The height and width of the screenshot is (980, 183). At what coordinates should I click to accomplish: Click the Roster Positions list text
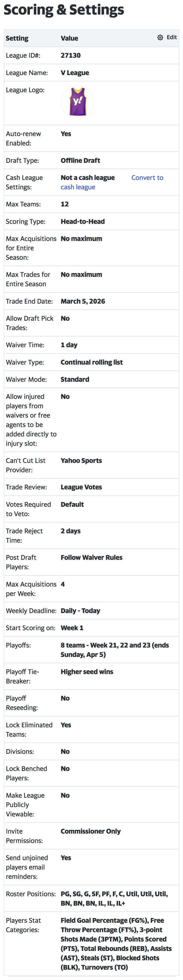click(114, 899)
